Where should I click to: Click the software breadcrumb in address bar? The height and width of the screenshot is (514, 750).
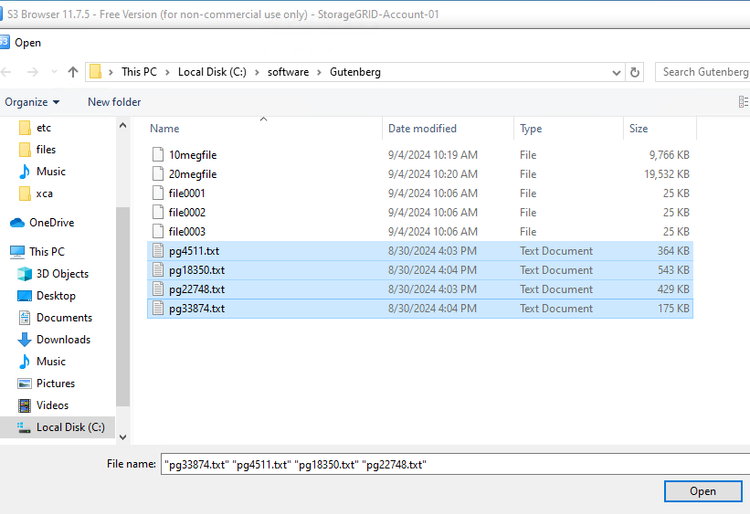click(288, 72)
